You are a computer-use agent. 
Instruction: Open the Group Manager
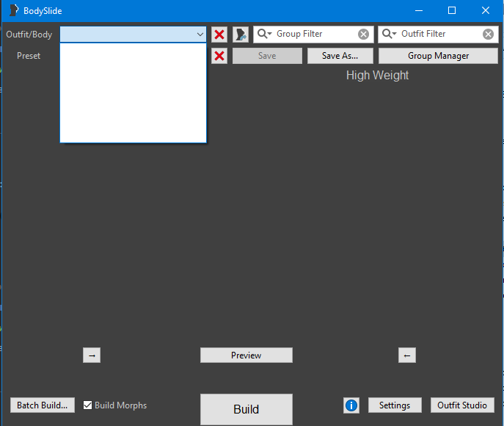[438, 56]
